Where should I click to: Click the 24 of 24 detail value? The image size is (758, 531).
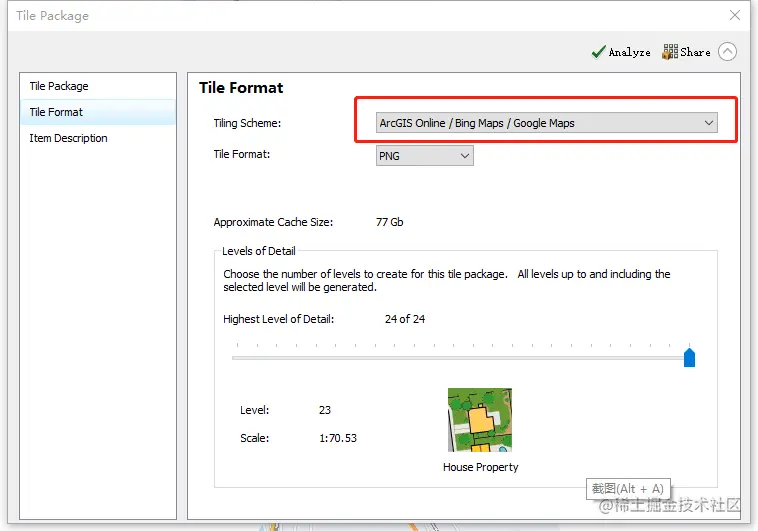(x=405, y=319)
